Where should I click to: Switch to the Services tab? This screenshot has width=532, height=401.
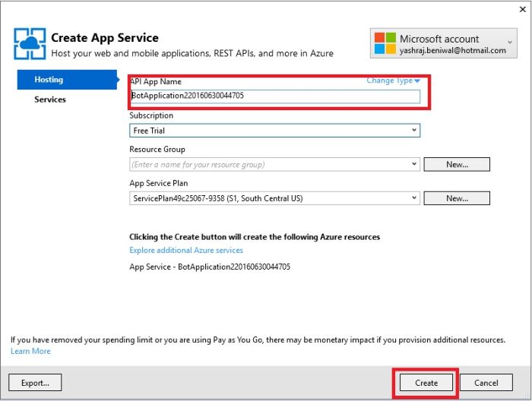pyautogui.click(x=50, y=99)
